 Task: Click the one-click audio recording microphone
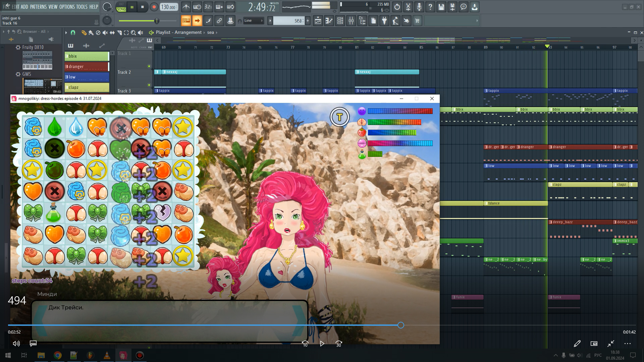click(419, 7)
